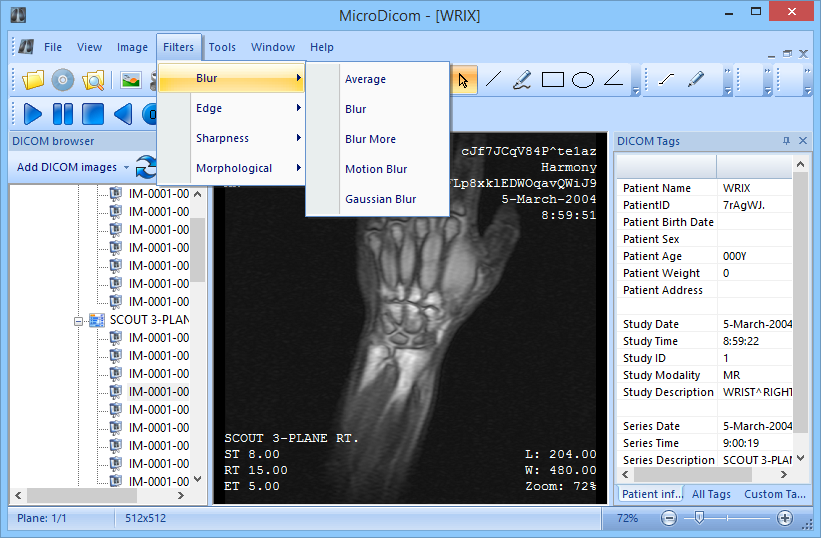Click down arrow of DICOM browser scrollbar
821x538 pixels.
197,479
